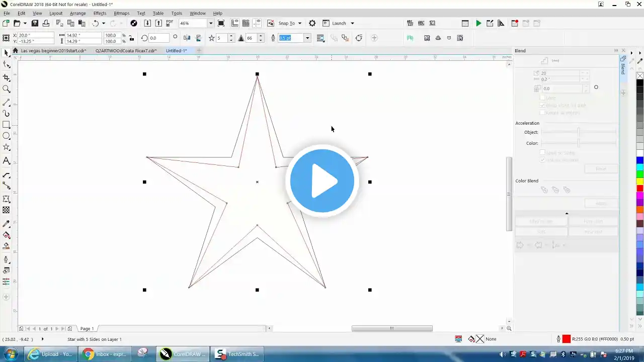Viewport: 644px width, 362px height.
Task: Select the Interactive Fill tool
Action: click(6, 235)
